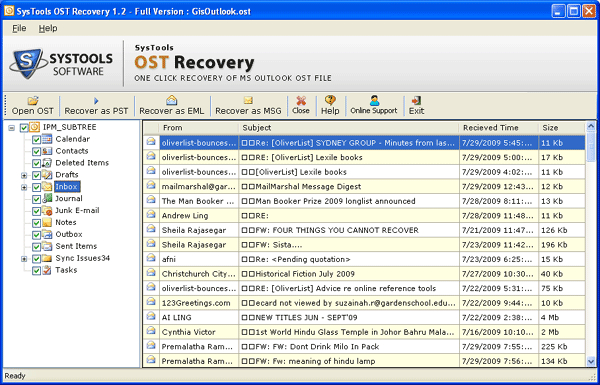Select the Re: <Pending quotation> subject
The height and width of the screenshot is (385, 600).
click(x=349, y=259)
